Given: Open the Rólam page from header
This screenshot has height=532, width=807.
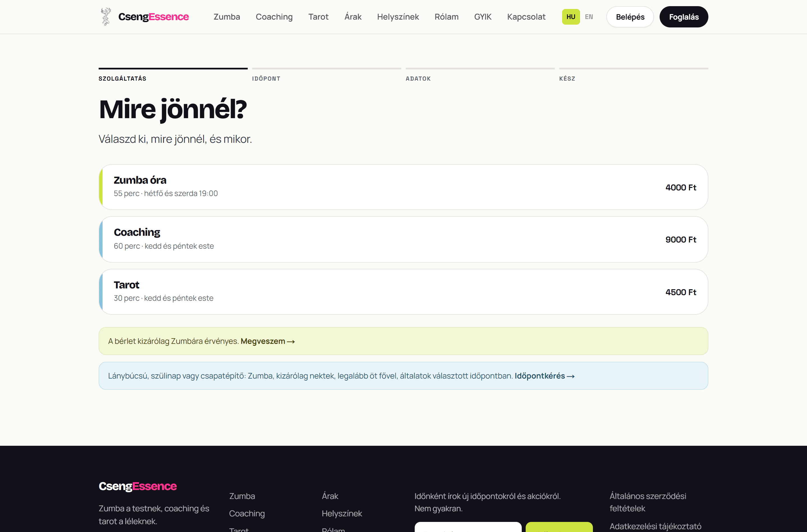Looking at the screenshot, I should click(446, 17).
